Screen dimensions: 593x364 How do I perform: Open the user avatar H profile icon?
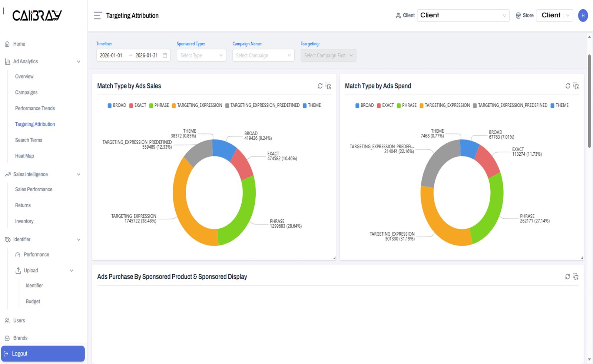(x=583, y=16)
